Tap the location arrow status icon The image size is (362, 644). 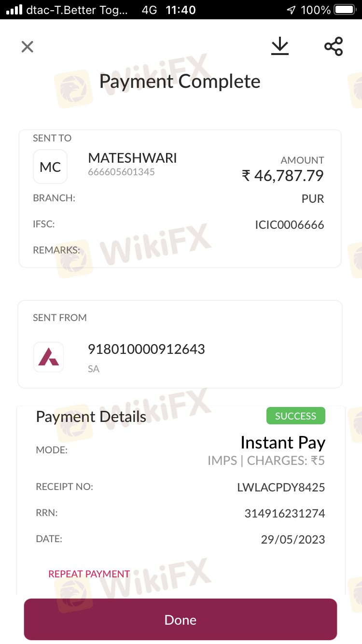click(291, 10)
